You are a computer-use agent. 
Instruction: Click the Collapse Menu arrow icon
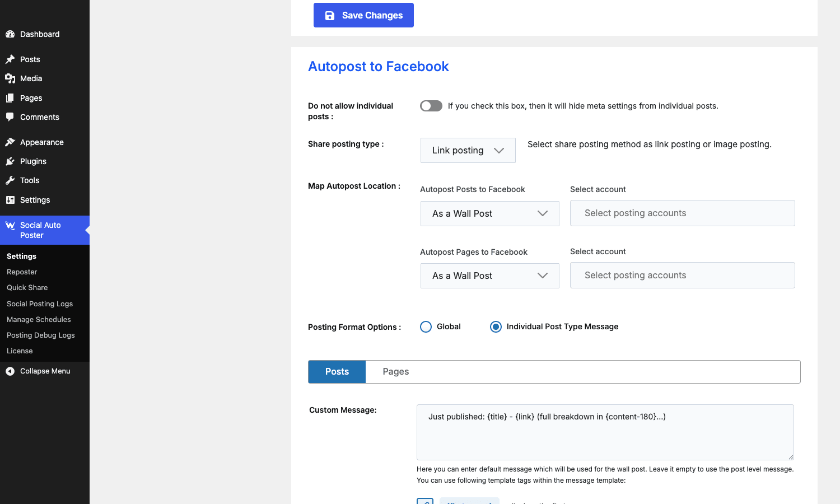pyautogui.click(x=10, y=371)
